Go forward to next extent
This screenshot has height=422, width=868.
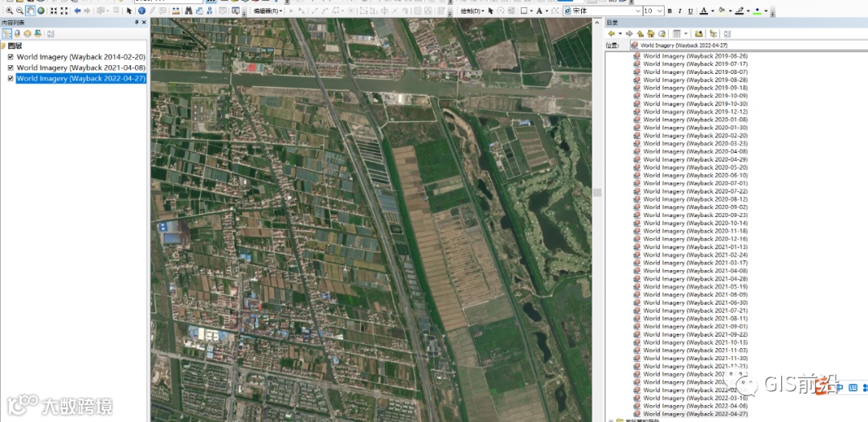coord(88,10)
